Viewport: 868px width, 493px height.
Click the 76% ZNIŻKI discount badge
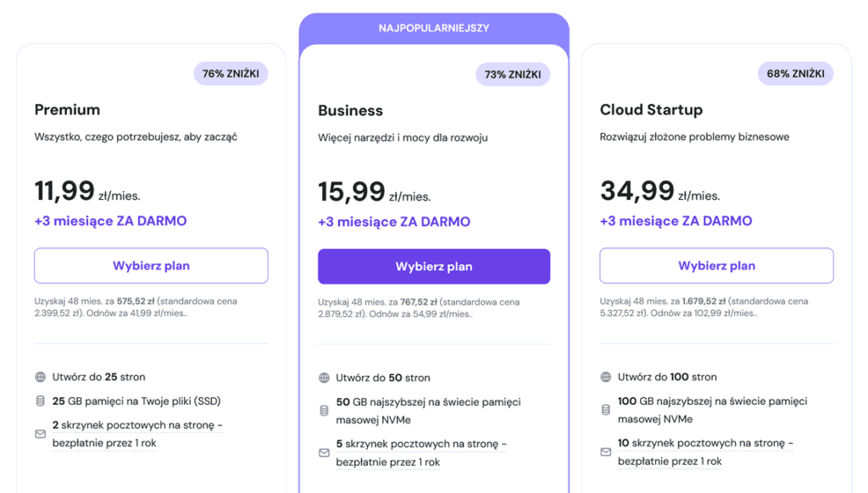231,74
